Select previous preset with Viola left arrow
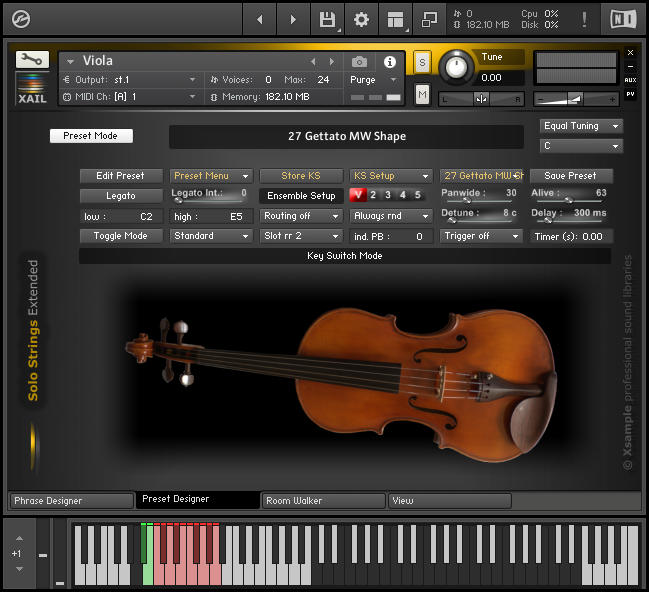This screenshot has height=592, width=649. point(313,62)
